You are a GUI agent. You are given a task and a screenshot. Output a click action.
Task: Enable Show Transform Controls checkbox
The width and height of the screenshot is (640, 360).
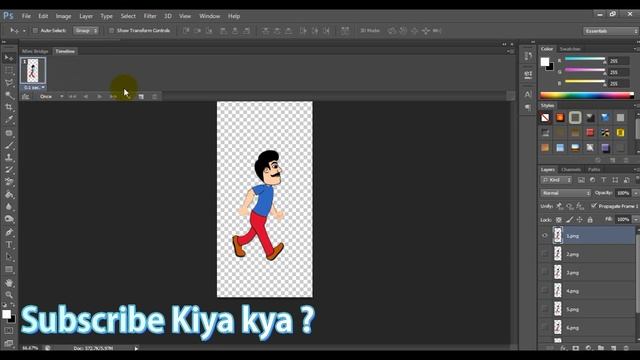pos(111,31)
